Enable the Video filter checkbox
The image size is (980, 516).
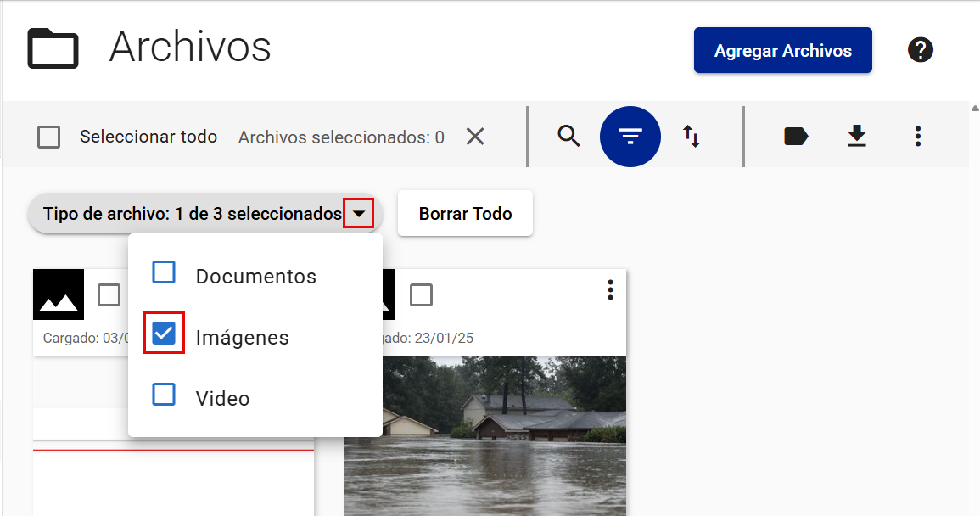pos(164,395)
